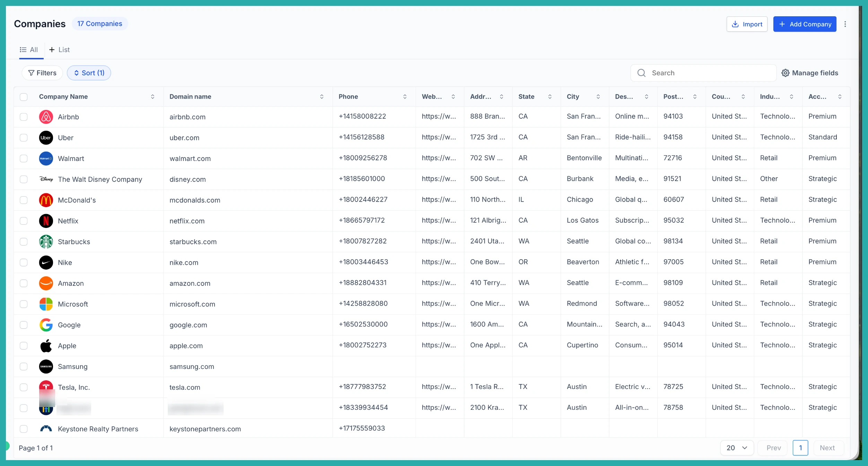The image size is (868, 466).
Task: Toggle the select-all header checkbox
Action: (x=24, y=97)
